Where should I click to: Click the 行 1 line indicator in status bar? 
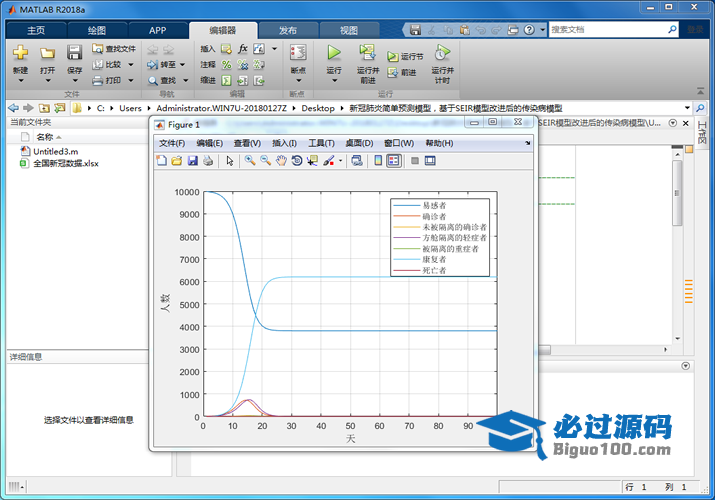(636, 487)
